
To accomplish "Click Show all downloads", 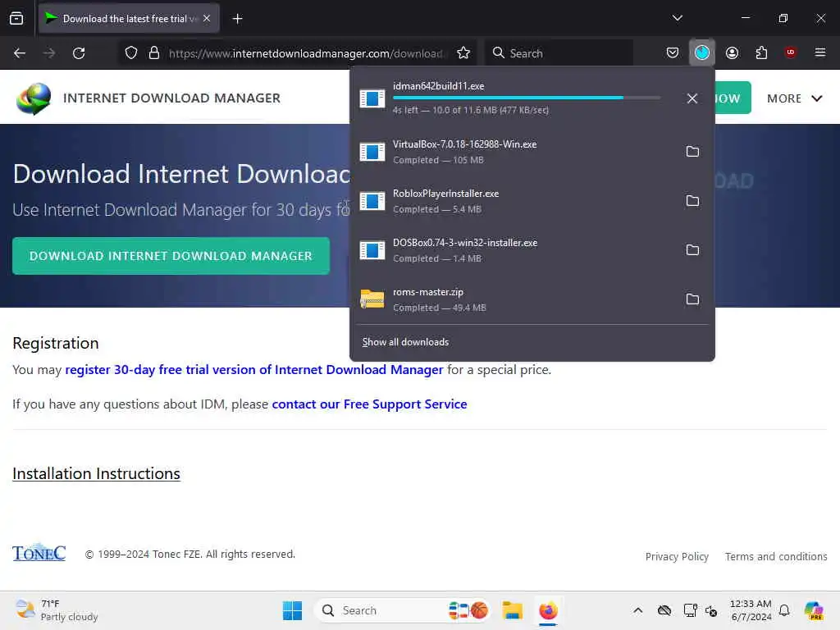I will (405, 342).
